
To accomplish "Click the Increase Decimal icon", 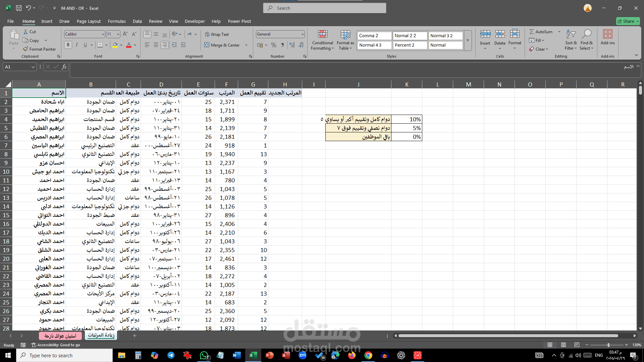I will pyautogui.click(x=292, y=45).
